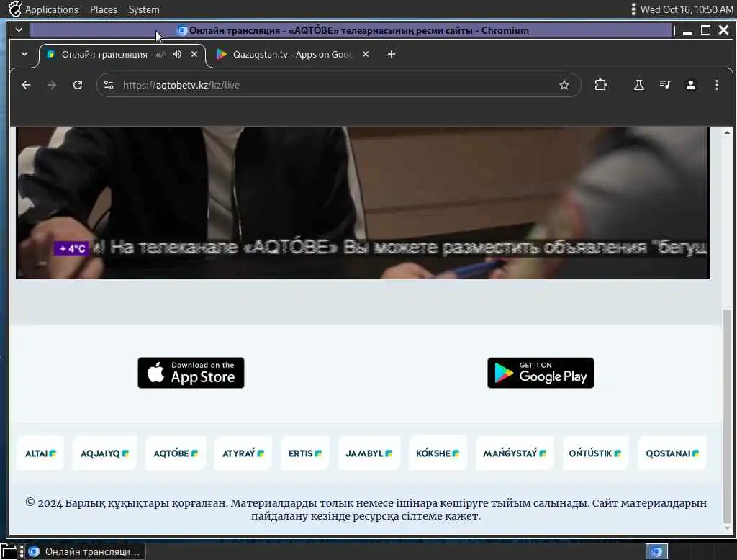Open the Extensions puzzle icon

600,85
